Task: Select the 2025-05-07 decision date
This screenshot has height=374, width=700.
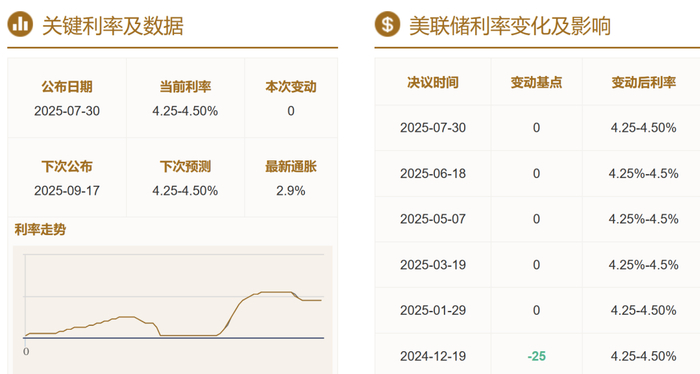Action: pyautogui.click(x=433, y=219)
